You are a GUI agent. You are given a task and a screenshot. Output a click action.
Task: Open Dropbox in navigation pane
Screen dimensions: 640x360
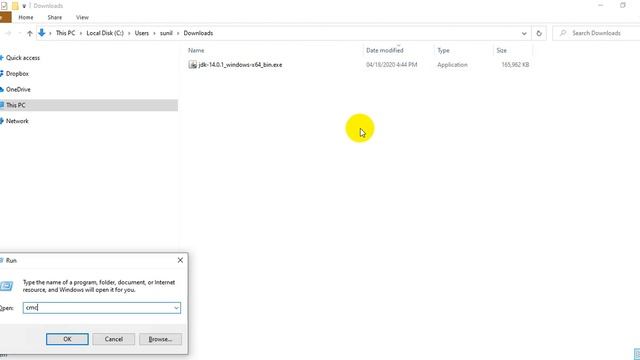(x=17, y=74)
